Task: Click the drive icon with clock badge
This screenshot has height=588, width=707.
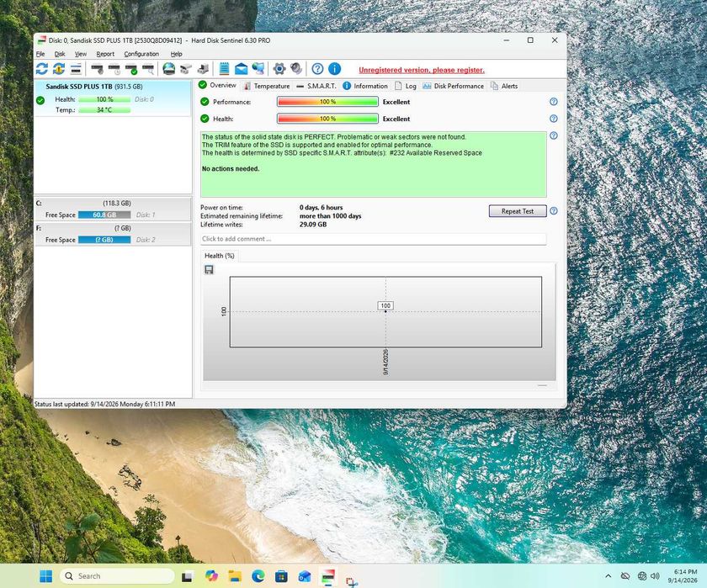Action: [114, 69]
